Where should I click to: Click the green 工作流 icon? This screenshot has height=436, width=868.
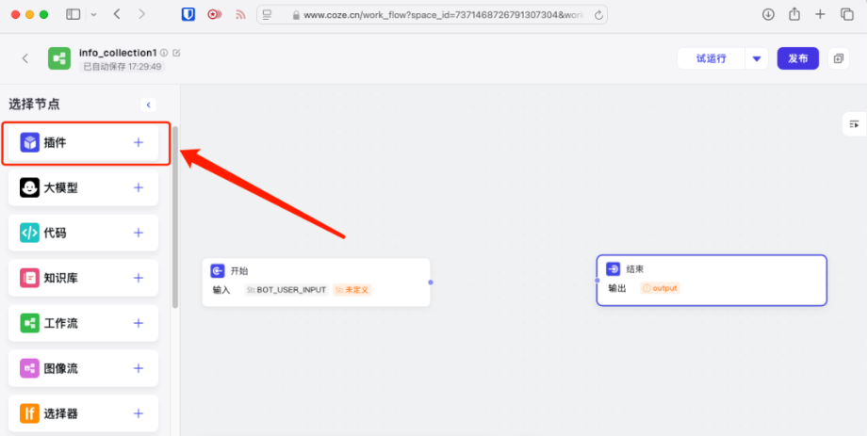(30, 323)
